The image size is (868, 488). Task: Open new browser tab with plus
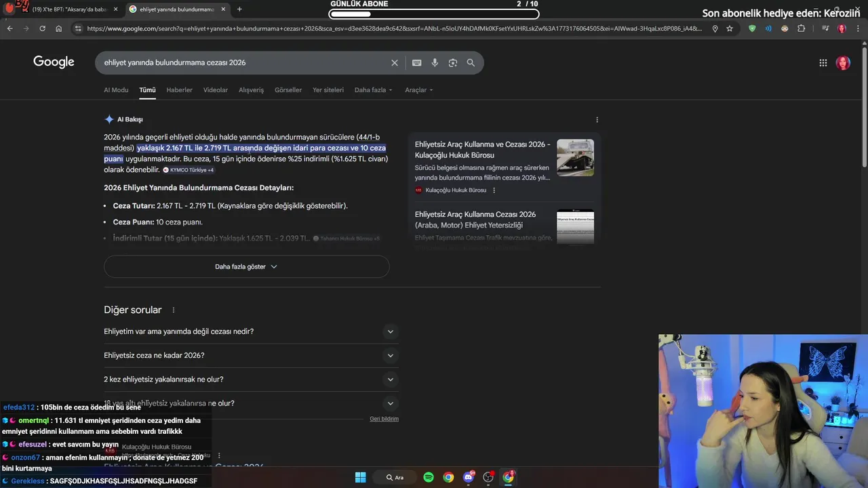[x=239, y=9]
